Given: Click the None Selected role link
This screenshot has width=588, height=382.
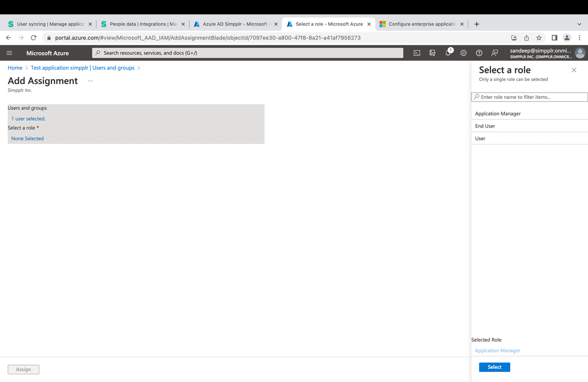Looking at the screenshot, I should (x=27, y=138).
